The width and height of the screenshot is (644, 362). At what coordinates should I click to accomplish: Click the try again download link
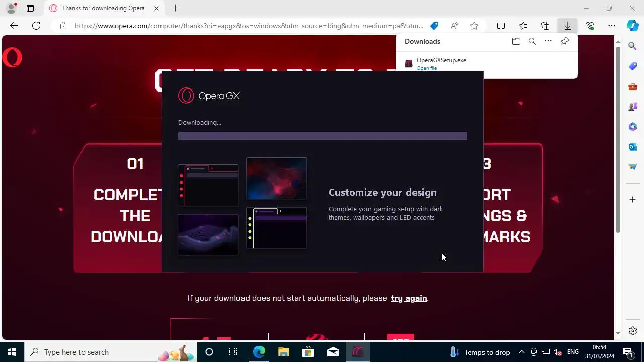[409, 298]
